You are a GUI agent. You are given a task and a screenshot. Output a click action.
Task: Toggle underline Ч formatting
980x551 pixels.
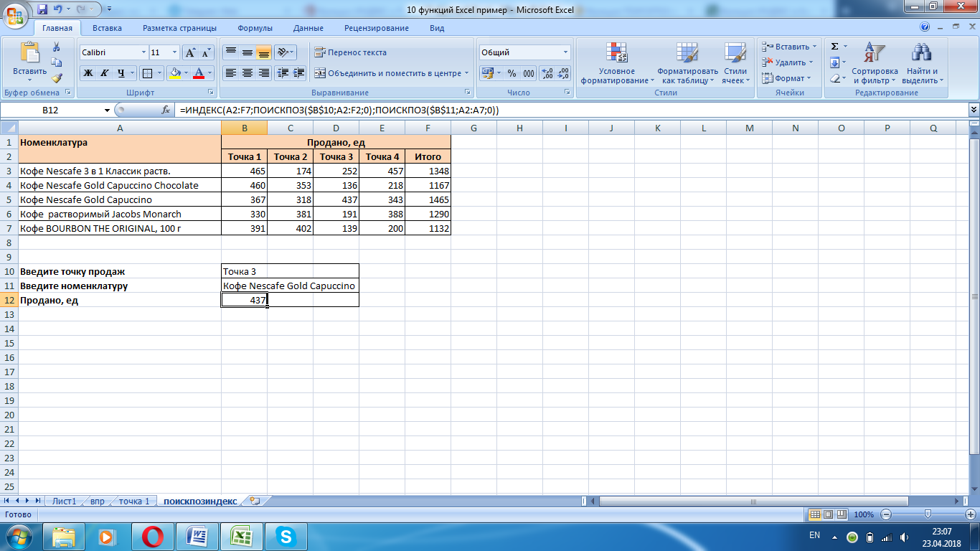121,73
